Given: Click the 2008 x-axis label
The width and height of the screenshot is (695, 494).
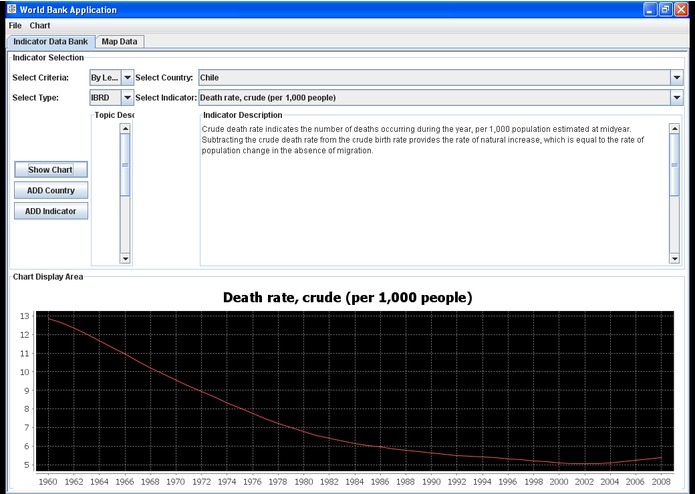Looking at the screenshot, I should click(661, 482).
